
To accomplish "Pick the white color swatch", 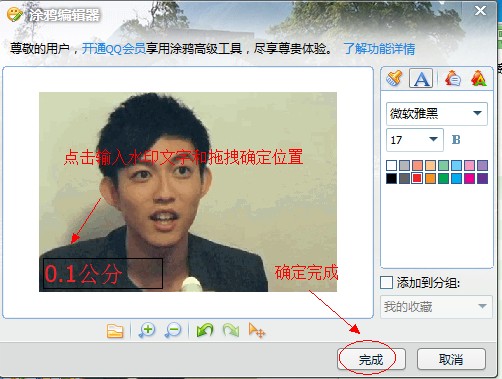I will point(391,165).
